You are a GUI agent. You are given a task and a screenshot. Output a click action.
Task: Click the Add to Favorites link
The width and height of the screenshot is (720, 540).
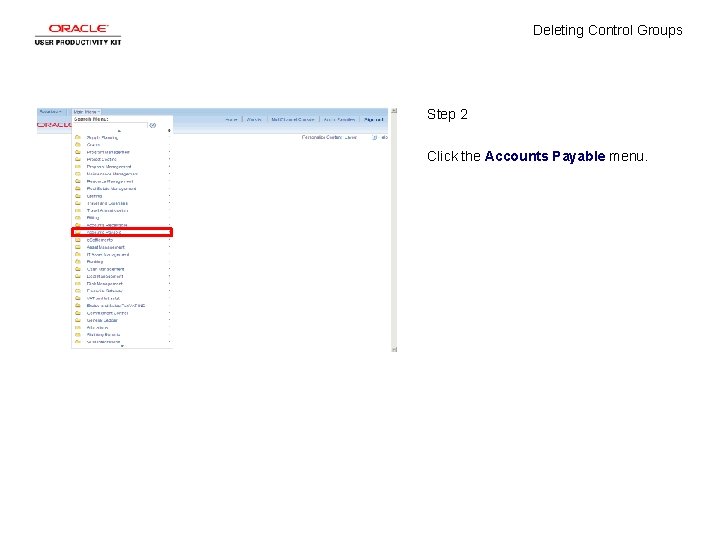click(x=339, y=119)
